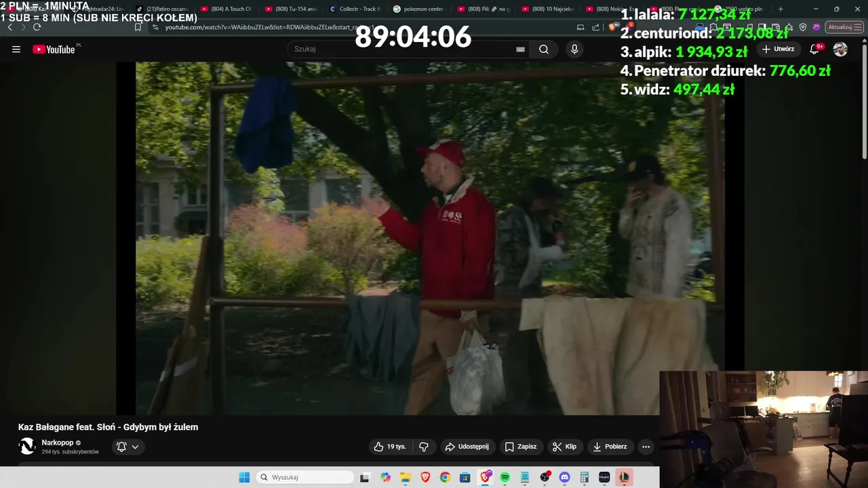
Task: Expand the subscription bell notification dropdown
Action: coord(127,447)
